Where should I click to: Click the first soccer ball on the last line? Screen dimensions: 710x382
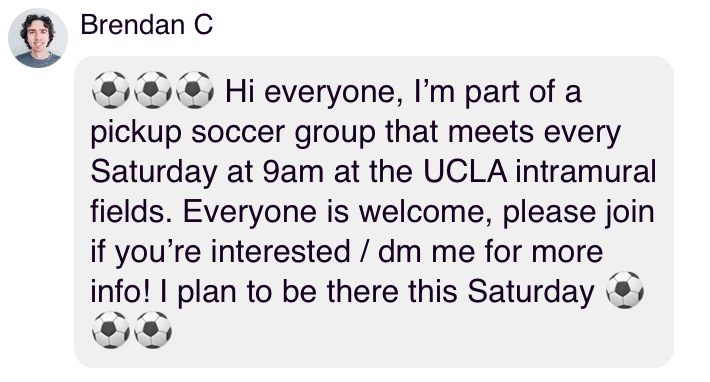(111, 330)
